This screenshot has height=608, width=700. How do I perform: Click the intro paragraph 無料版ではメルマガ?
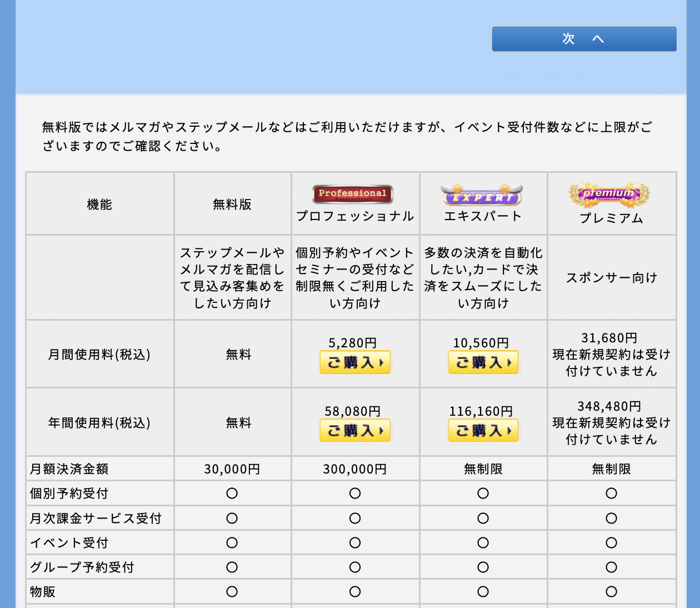point(347,137)
